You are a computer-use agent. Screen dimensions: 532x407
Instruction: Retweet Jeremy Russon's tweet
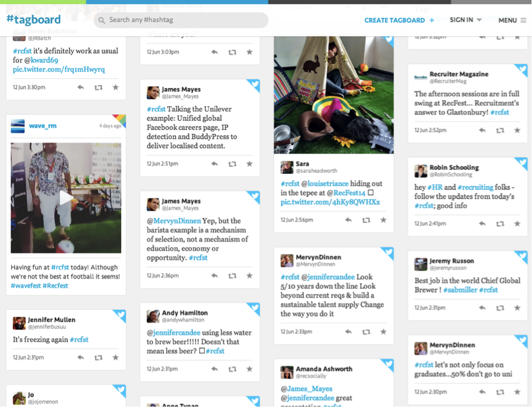(x=500, y=308)
